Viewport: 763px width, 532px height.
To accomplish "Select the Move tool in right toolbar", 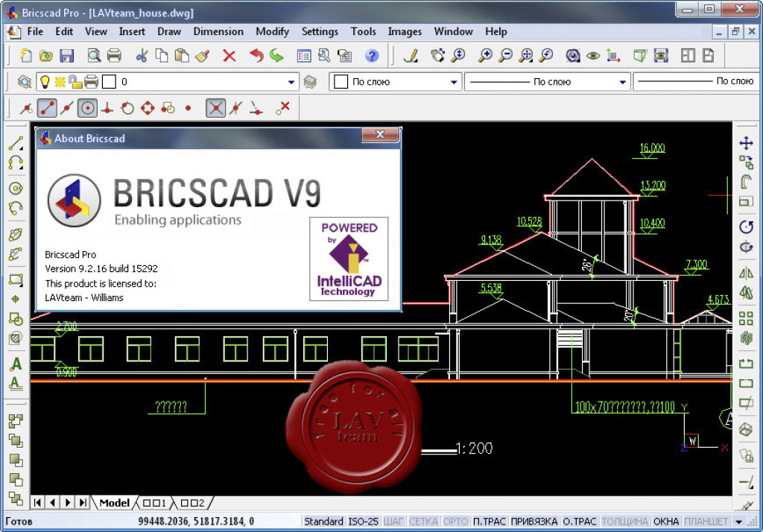I will point(746,143).
